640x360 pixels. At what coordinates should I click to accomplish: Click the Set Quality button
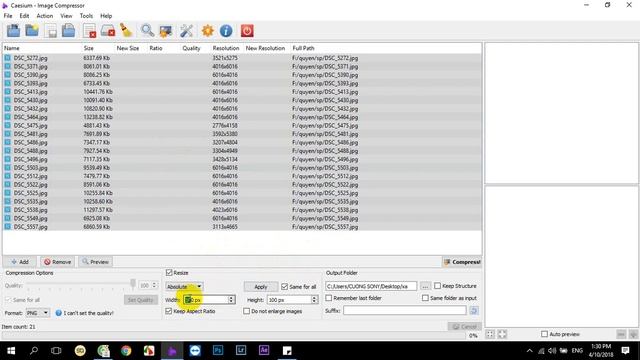[x=140, y=300]
